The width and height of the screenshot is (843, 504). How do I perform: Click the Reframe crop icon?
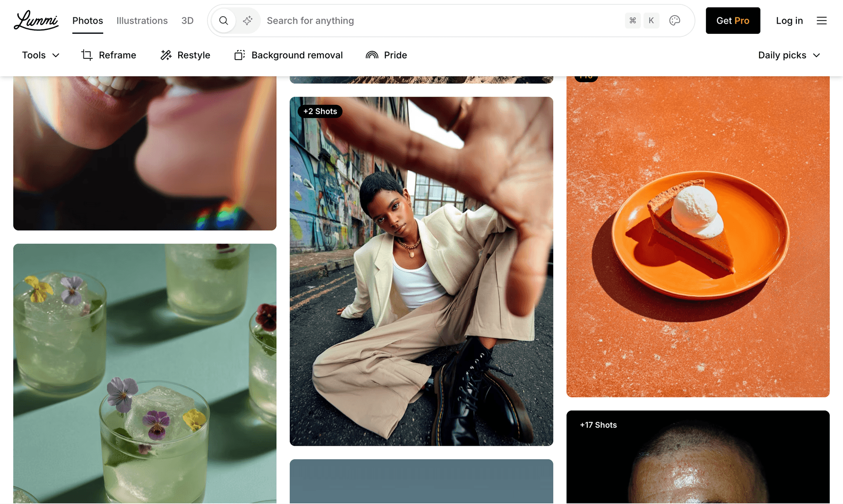[x=87, y=55]
